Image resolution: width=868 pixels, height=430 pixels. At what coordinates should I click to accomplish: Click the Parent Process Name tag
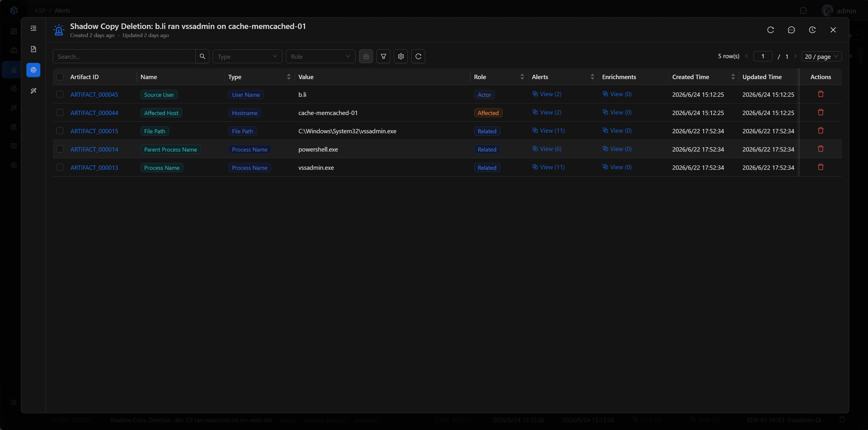point(171,149)
